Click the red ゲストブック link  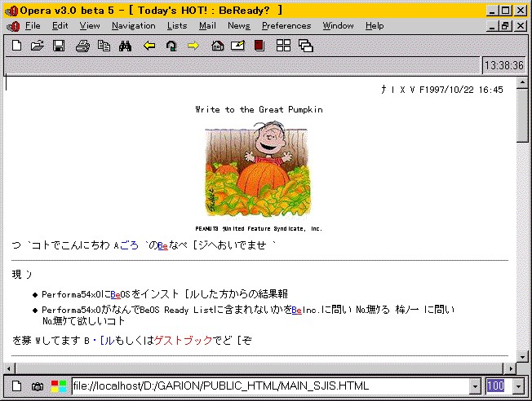(184, 340)
